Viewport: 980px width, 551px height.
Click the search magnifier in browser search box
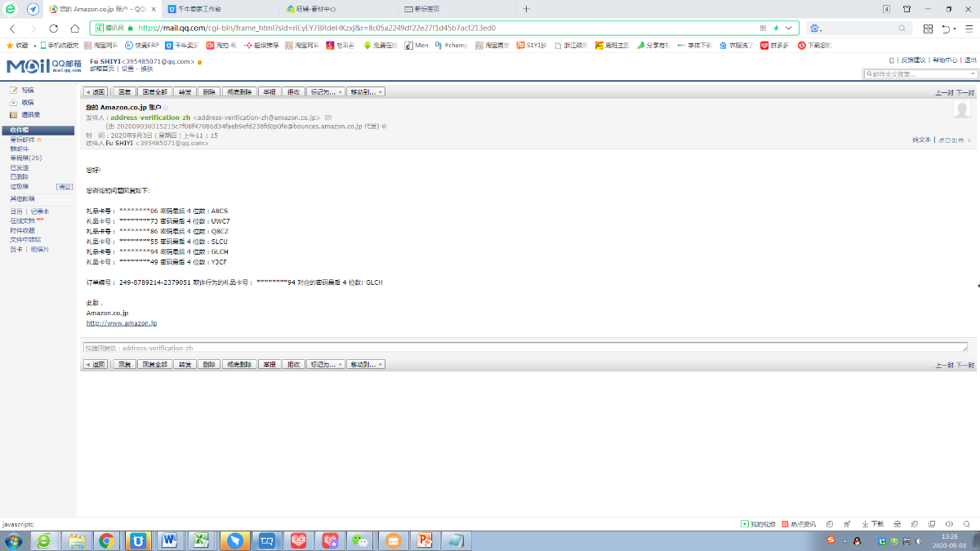click(902, 28)
